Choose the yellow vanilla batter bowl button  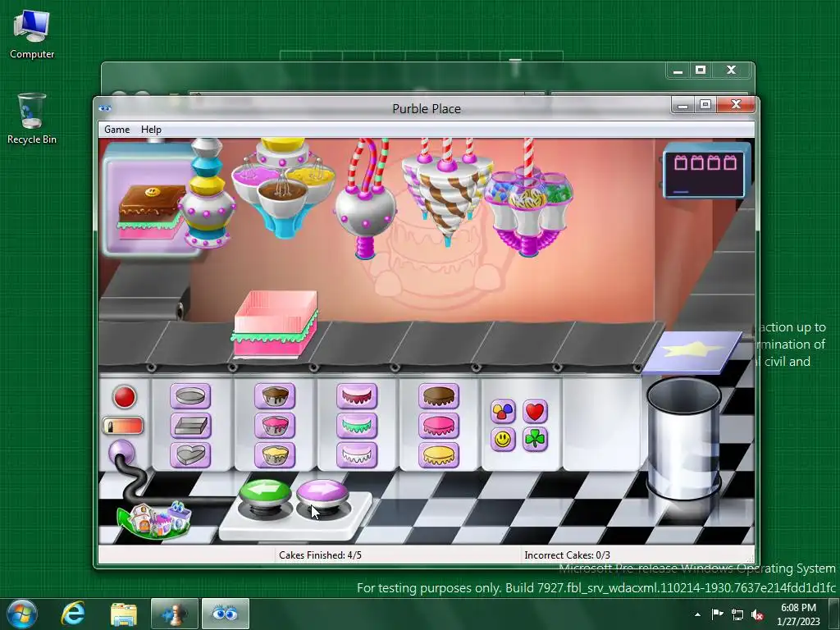tap(274, 455)
